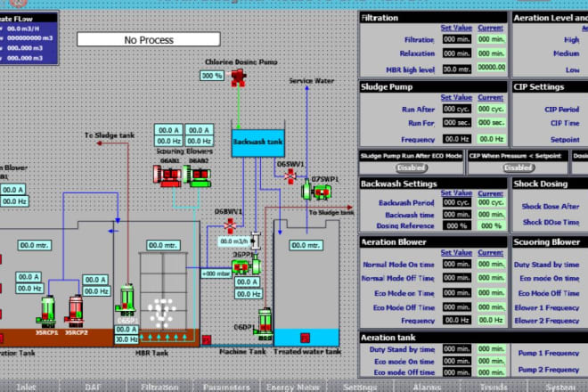Click the Backwash tank graphic
This screenshot has width=588, height=392.
point(257,143)
